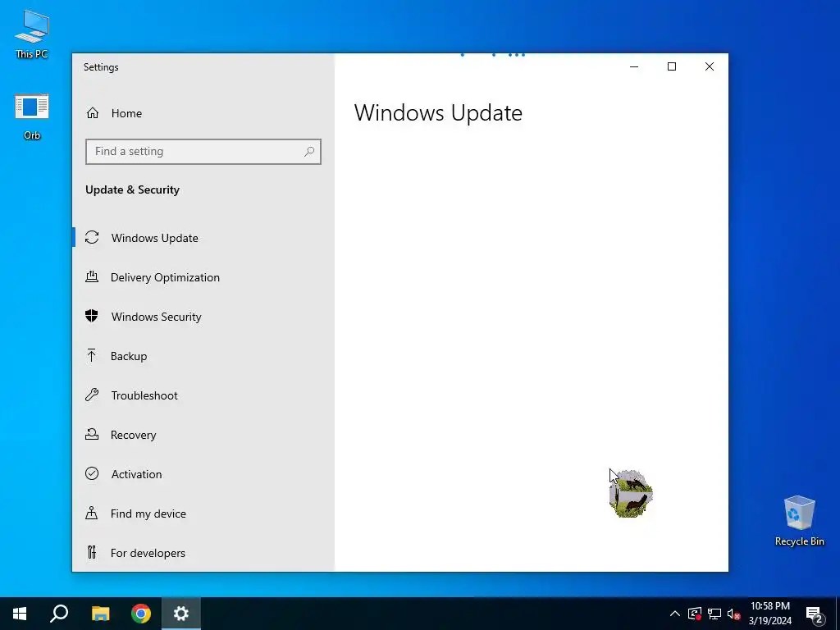Open Home in Settings sidebar
Image resolution: width=840 pixels, height=630 pixels.
pos(203,113)
